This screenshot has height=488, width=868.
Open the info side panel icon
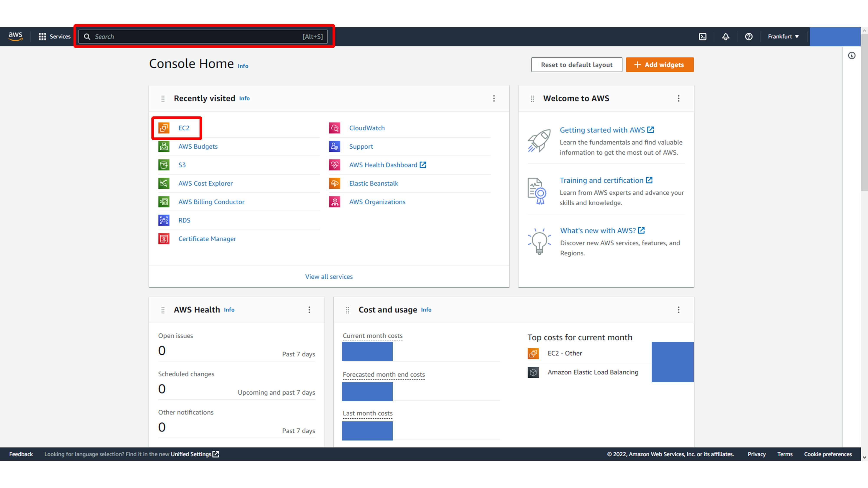point(852,56)
